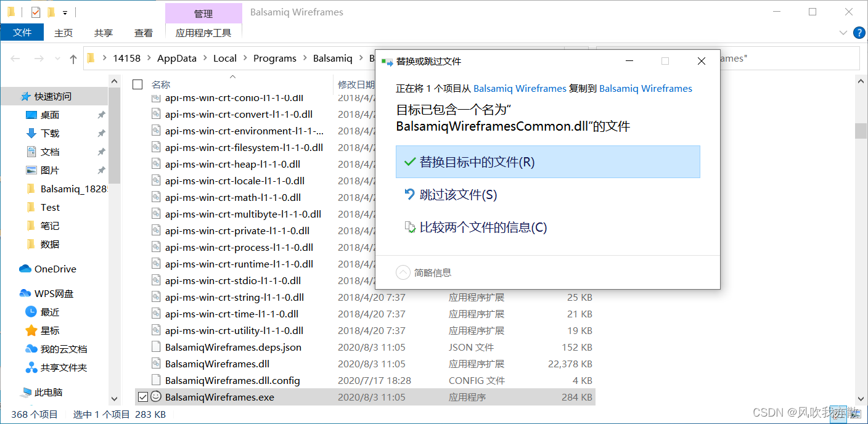Expand the 14158 breadcrumb arrow

coord(149,59)
